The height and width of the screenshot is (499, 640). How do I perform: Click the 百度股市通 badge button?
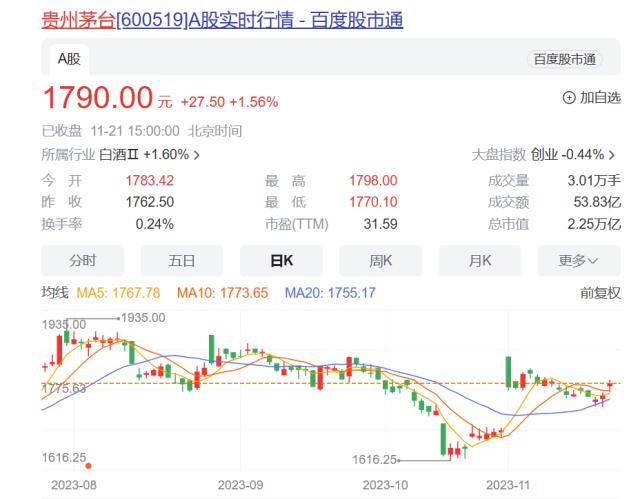pyautogui.click(x=564, y=59)
